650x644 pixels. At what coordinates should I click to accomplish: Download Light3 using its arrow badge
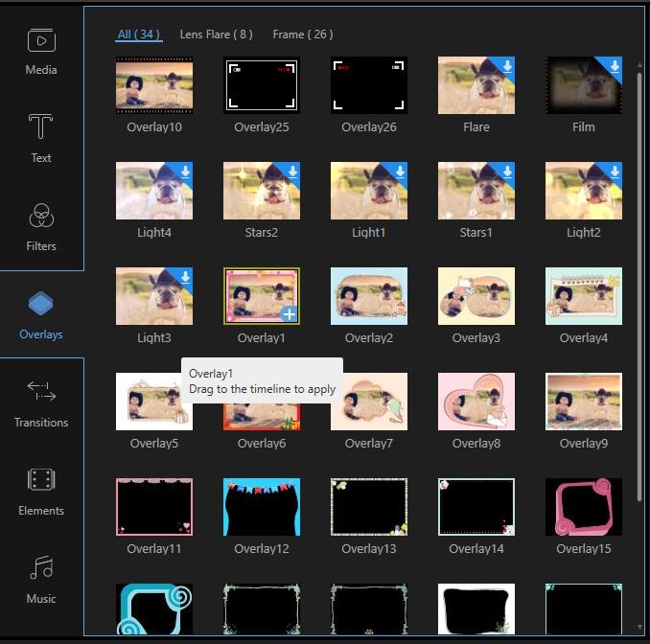pos(185,276)
